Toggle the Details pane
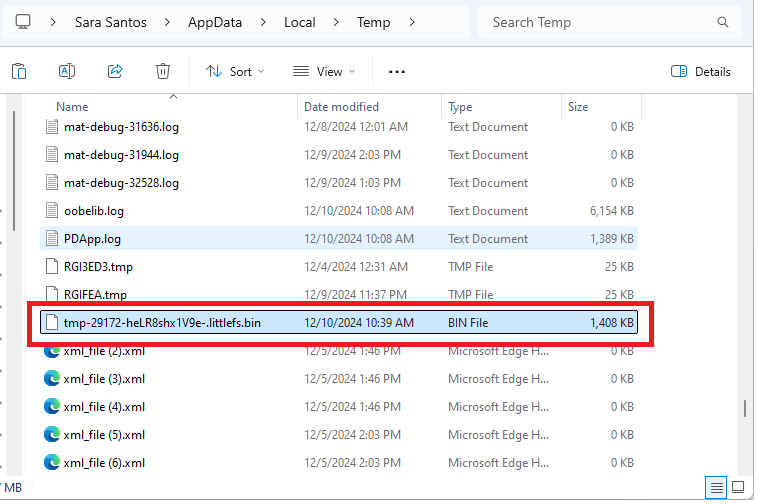 tap(701, 71)
